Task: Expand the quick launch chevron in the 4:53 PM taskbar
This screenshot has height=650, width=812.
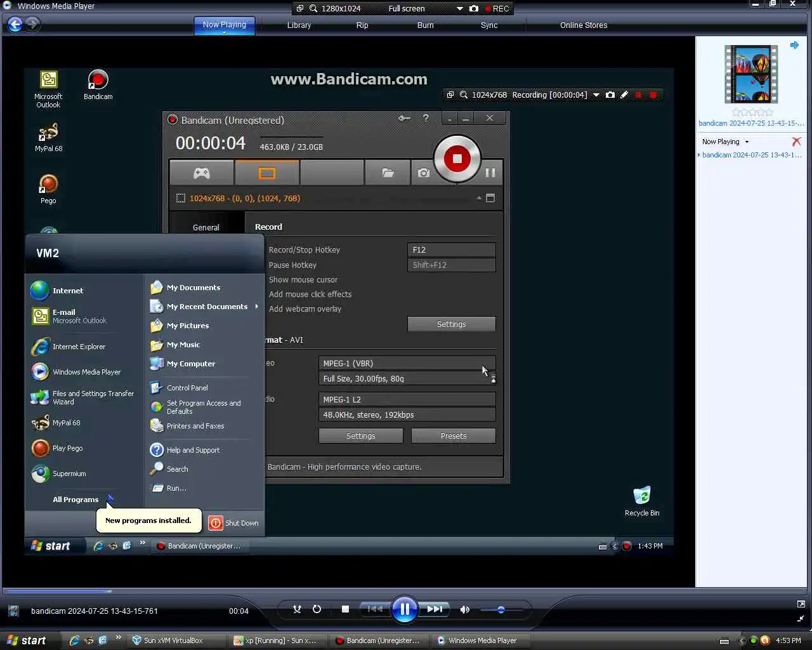Action: click(x=119, y=637)
